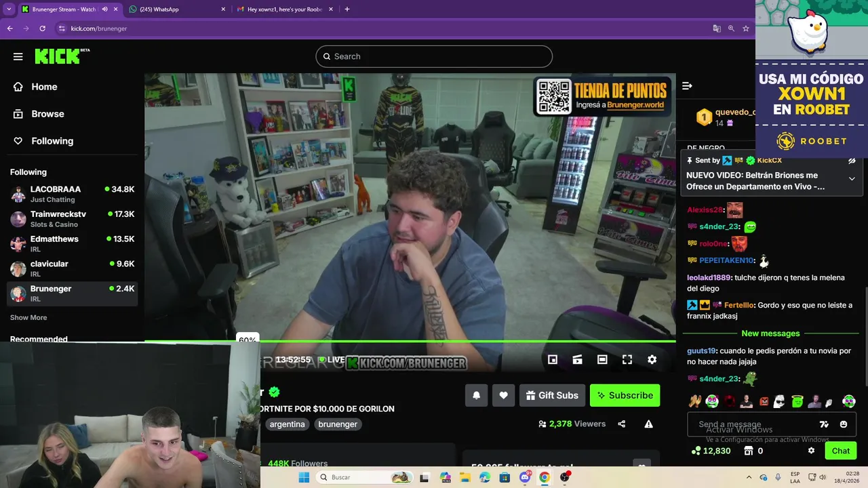Screen dimensions: 868x488
Task: Open Edmatthews channel
Action: pyautogui.click(x=72, y=243)
